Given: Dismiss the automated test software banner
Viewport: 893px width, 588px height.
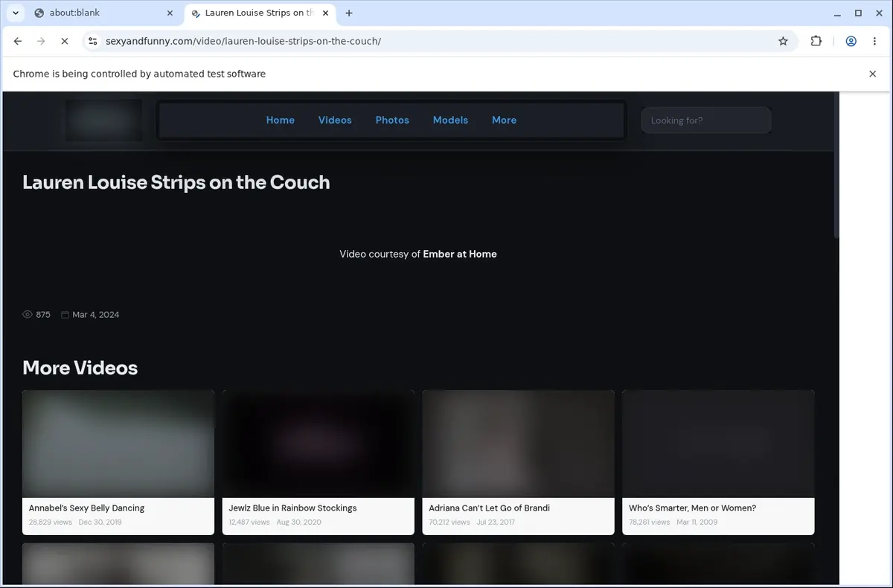Looking at the screenshot, I should (872, 74).
